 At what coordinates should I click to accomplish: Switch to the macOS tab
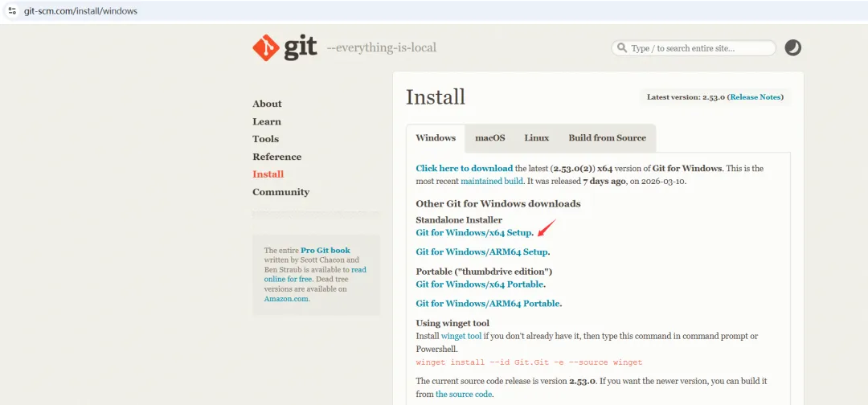pos(490,137)
